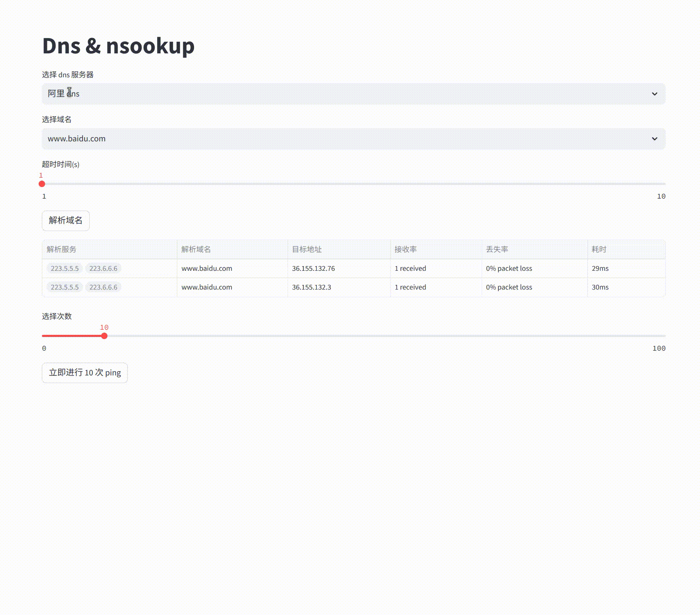Open the 阿里 dns server dropdown

coord(353,94)
